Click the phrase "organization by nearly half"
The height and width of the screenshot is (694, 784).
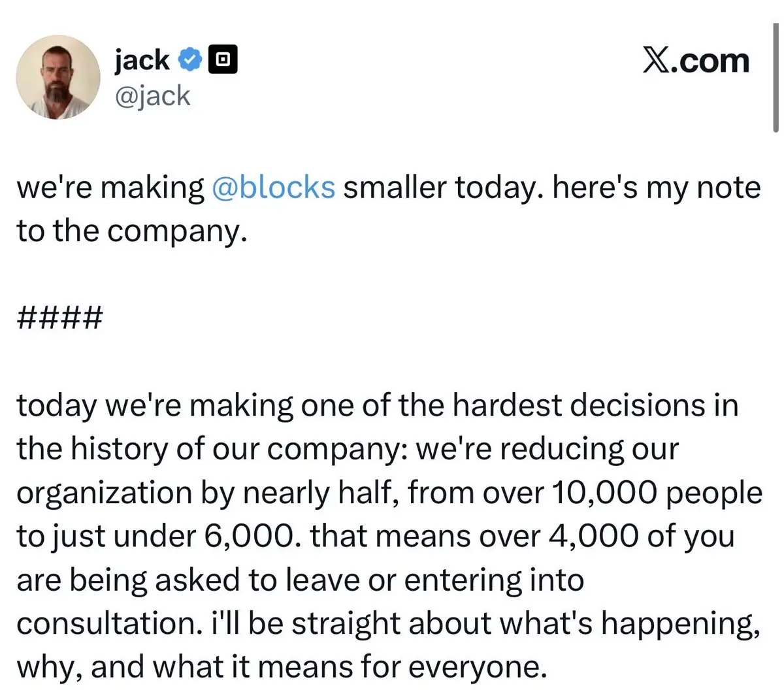pyautogui.click(x=206, y=492)
